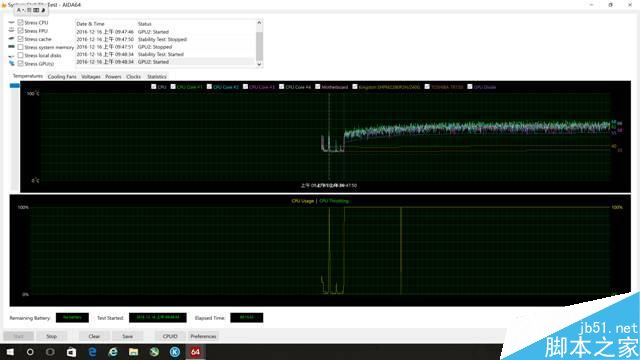The image size is (640, 360).
Task: Toggle the CPU Core #4 graph checkbox
Action: 282,87
